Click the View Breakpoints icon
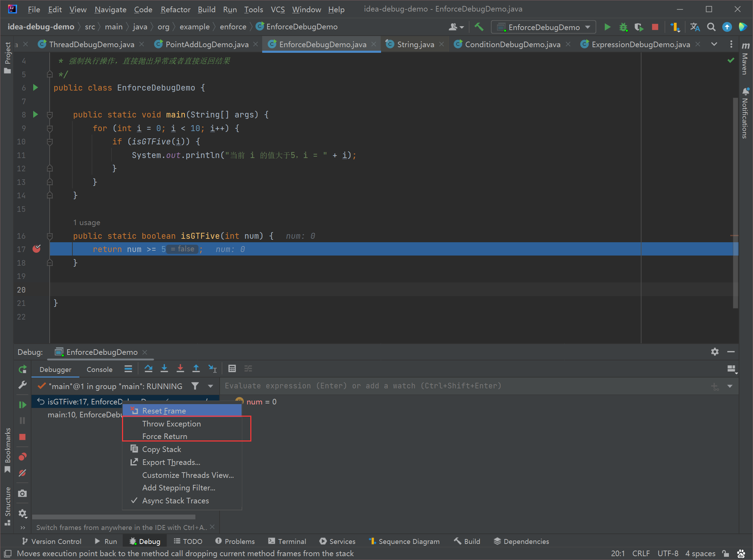Viewport: 753px width, 560px height. point(22,457)
